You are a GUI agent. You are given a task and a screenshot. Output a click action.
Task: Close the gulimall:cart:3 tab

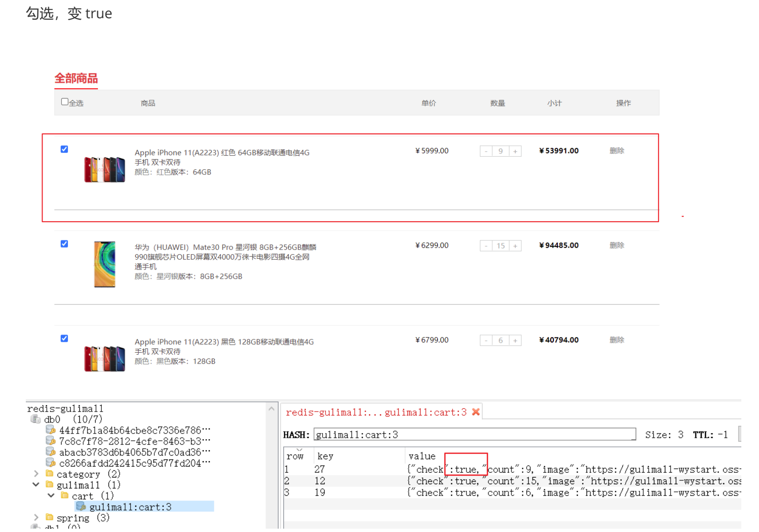point(476,412)
